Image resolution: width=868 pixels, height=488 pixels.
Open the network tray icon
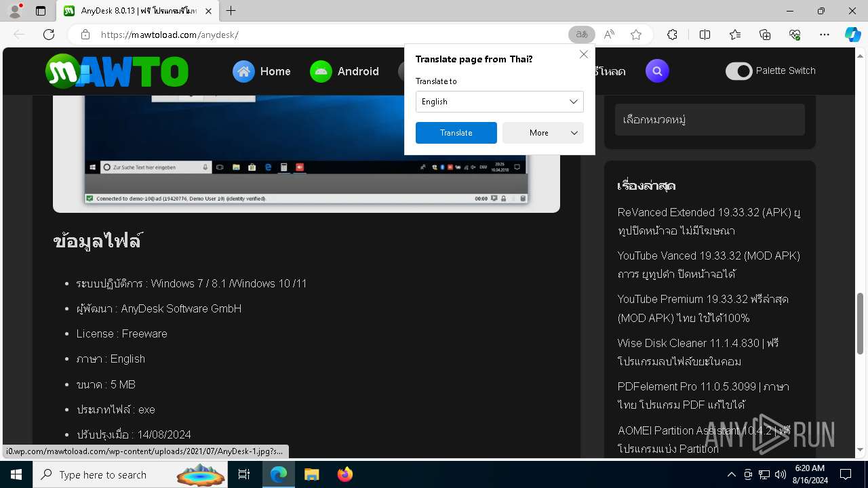tap(764, 474)
